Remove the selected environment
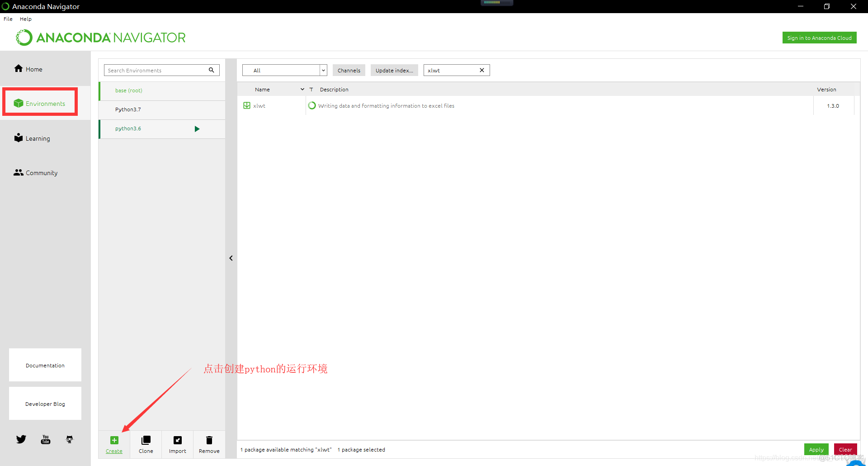Image resolution: width=868 pixels, height=466 pixels. [x=209, y=444]
